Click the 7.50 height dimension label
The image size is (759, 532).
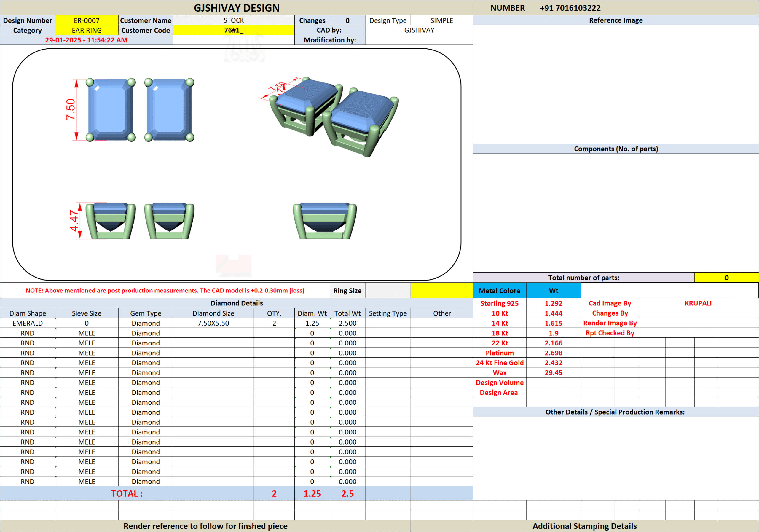(x=70, y=109)
